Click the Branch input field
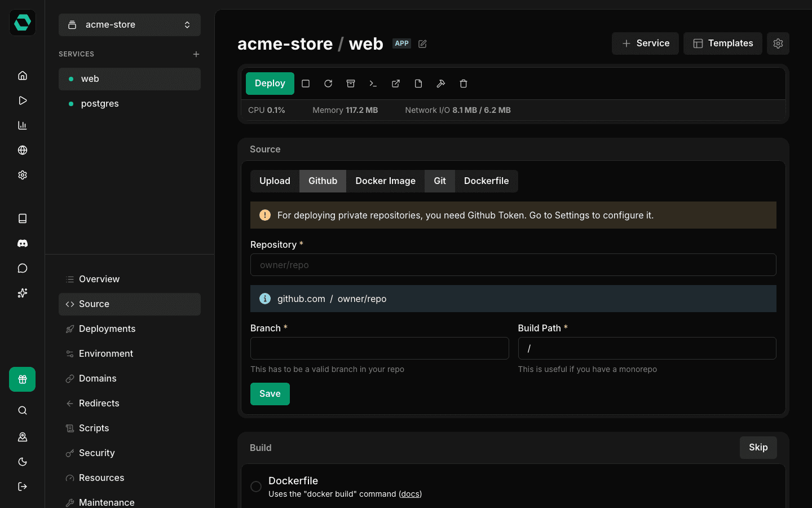The image size is (812, 508). click(379, 348)
